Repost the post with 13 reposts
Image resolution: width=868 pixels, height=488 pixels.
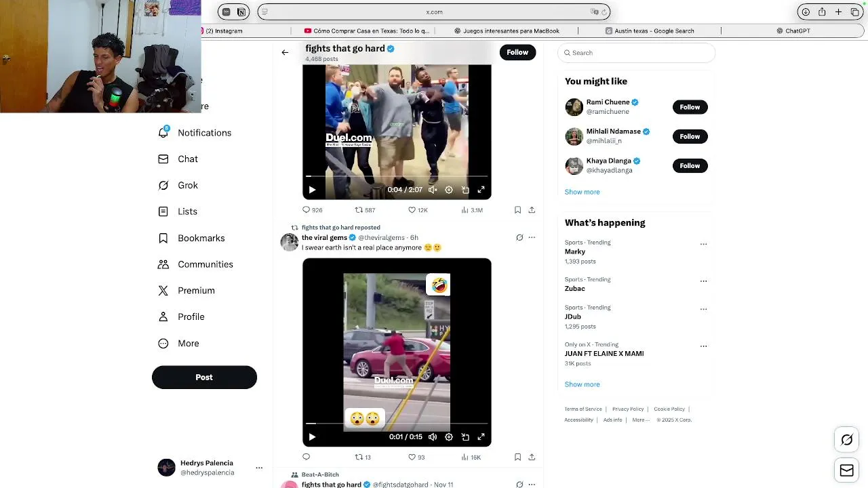click(x=359, y=457)
